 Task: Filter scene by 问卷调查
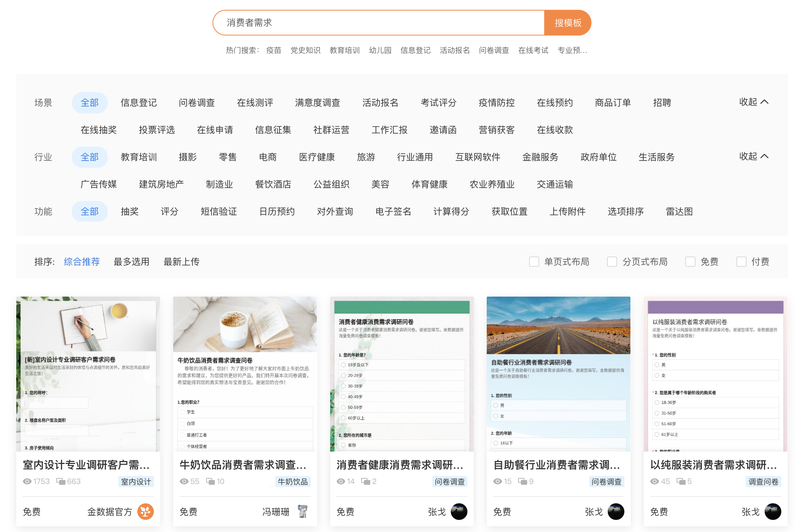(x=197, y=103)
